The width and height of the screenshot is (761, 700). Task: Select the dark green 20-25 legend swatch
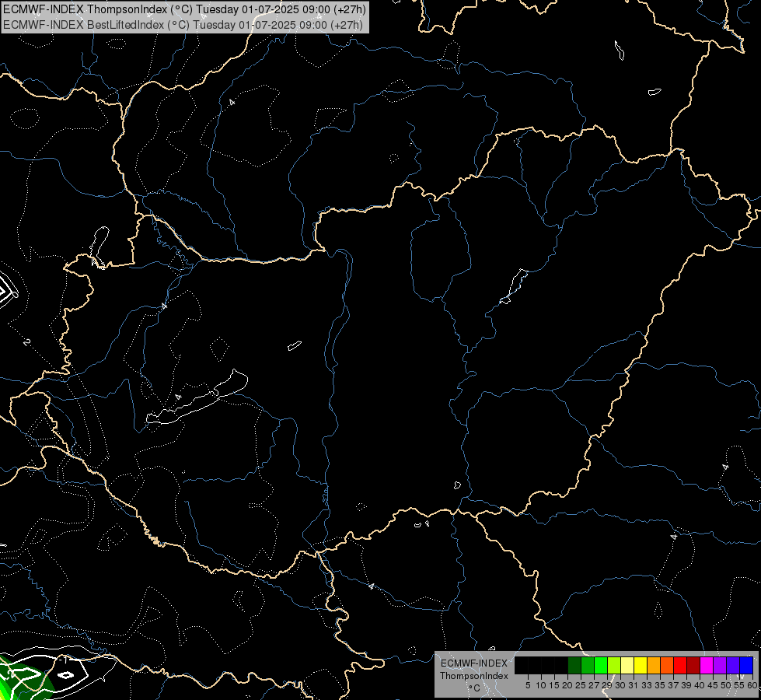tap(574, 665)
